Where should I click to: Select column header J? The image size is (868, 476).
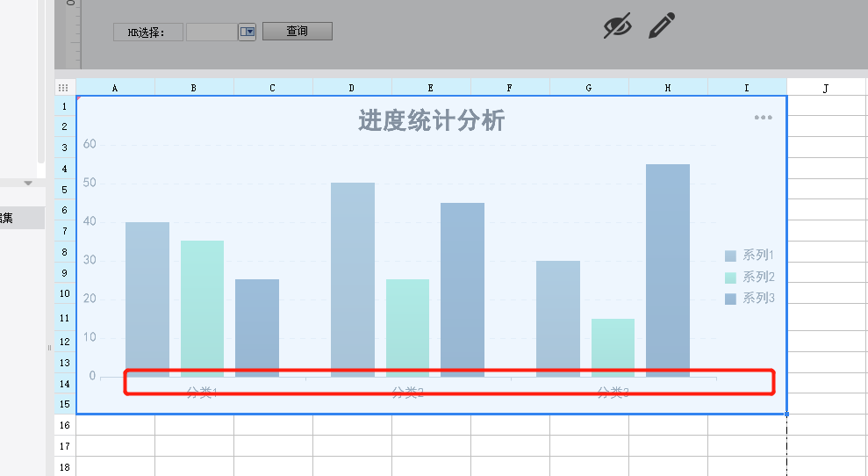pos(825,88)
